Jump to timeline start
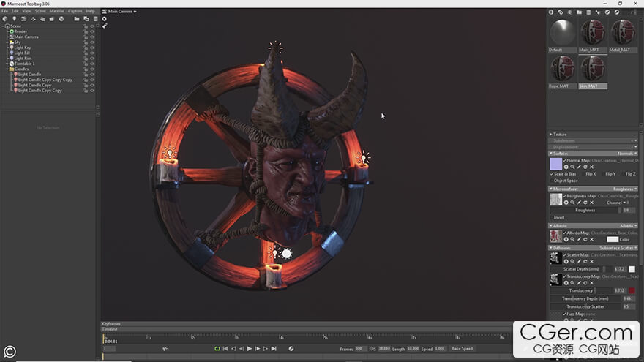 (225, 348)
